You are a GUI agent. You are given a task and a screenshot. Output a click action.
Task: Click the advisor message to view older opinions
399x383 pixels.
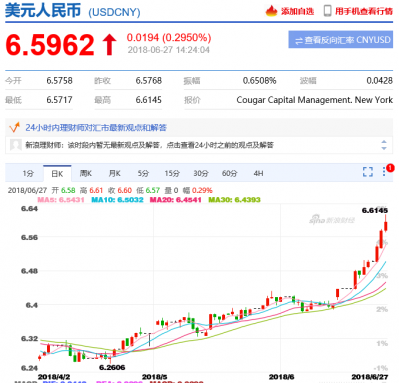click(x=150, y=145)
